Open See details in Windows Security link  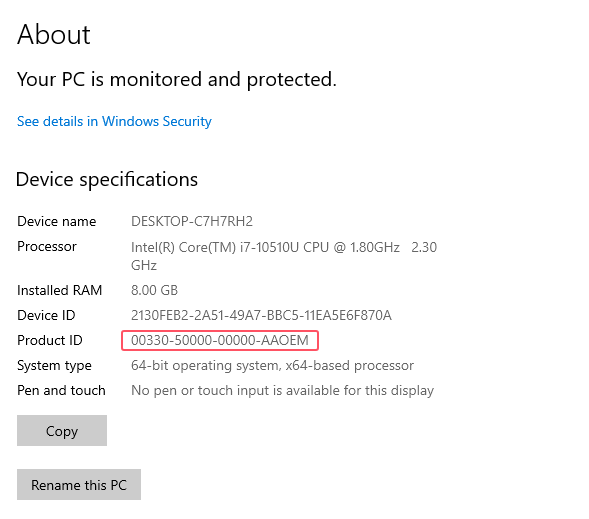point(114,121)
